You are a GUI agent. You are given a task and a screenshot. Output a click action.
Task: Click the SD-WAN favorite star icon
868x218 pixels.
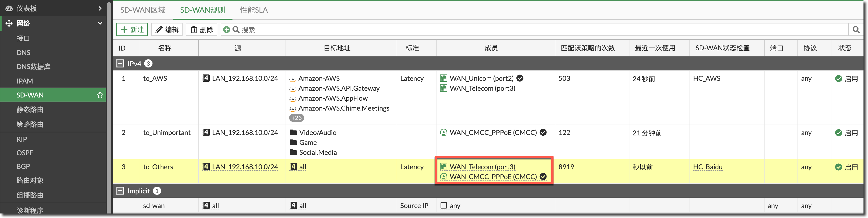(x=100, y=95)
